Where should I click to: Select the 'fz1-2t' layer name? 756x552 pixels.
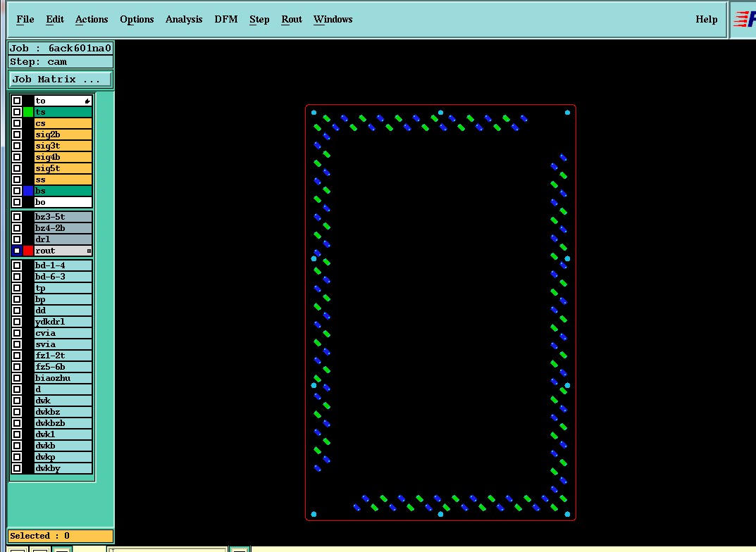(63, 356)
